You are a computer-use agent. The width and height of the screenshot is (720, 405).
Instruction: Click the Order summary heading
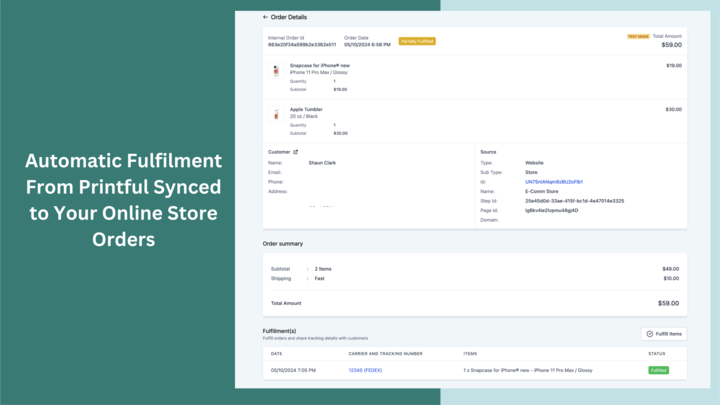click(283, 244)
